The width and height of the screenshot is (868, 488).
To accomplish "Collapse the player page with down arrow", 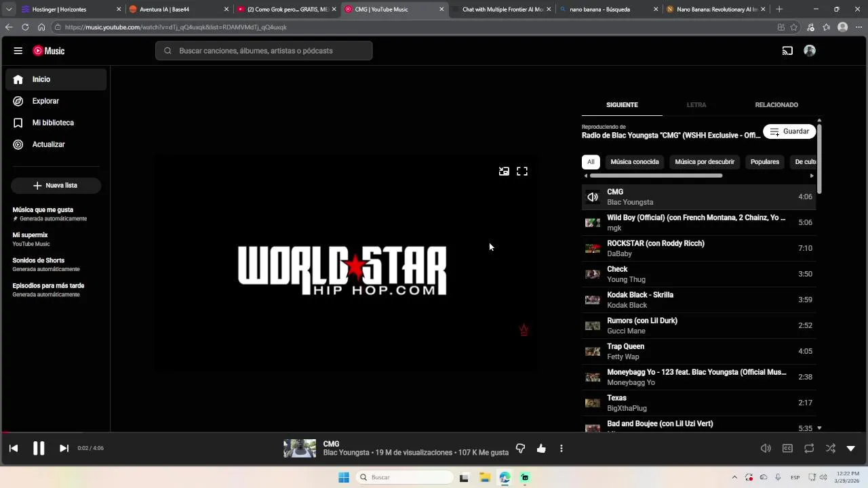I will tap(851, 448).
